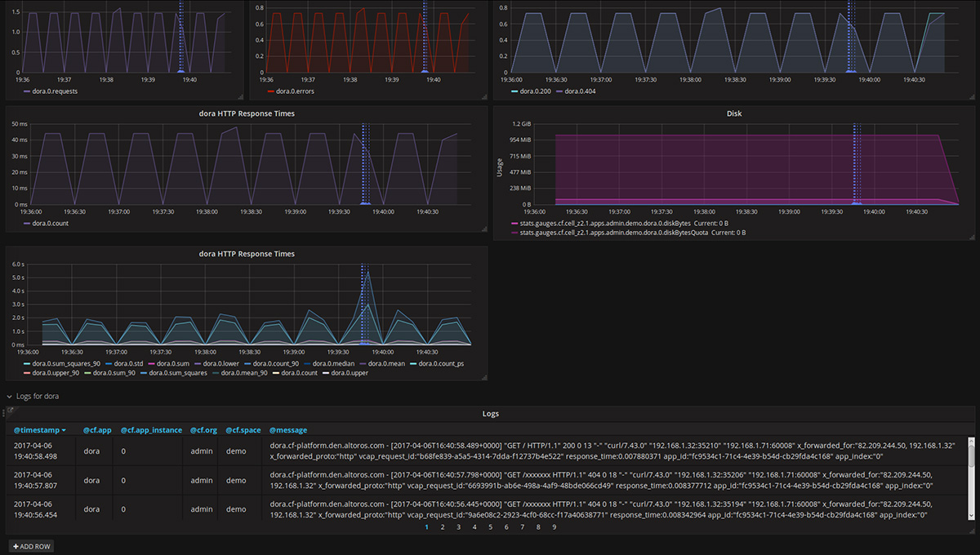Click the logs table vertical scrollbar

pos(971,477)
